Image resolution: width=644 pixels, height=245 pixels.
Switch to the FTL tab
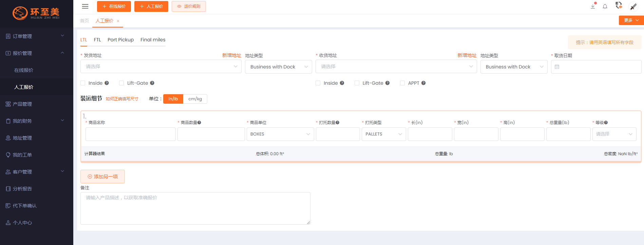(97, 40)
